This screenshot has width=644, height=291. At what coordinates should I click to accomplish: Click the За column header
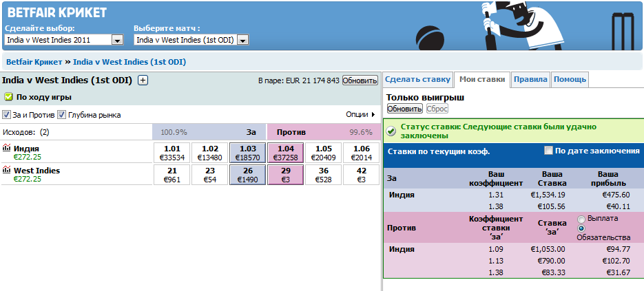coord(251,132)
